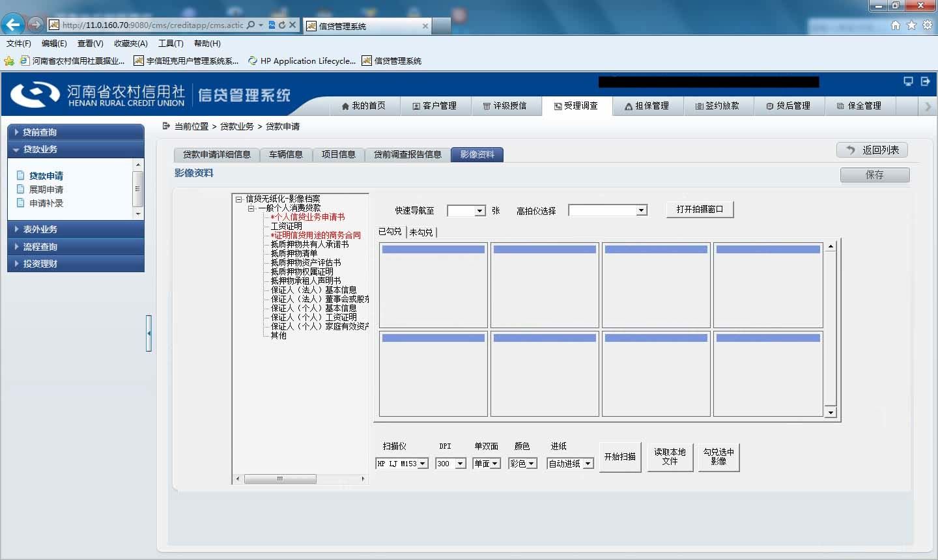Viewport: 938px width, 560px height.
Task: Click 开始扫描 button
Action: (x=620, y=457)
